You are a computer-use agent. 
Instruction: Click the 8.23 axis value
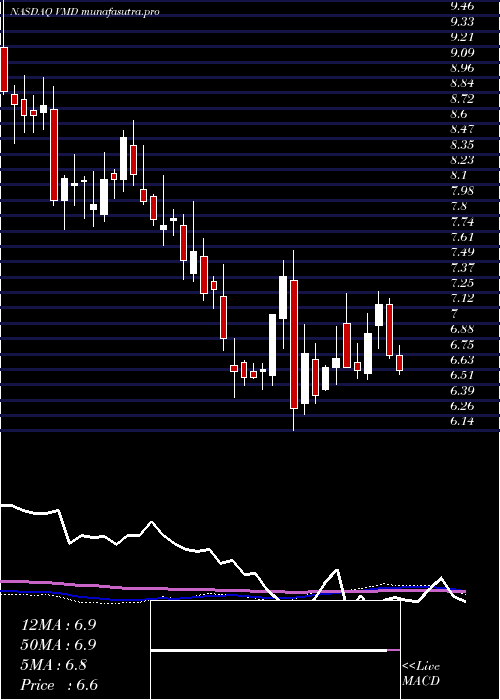pos(462,160)
